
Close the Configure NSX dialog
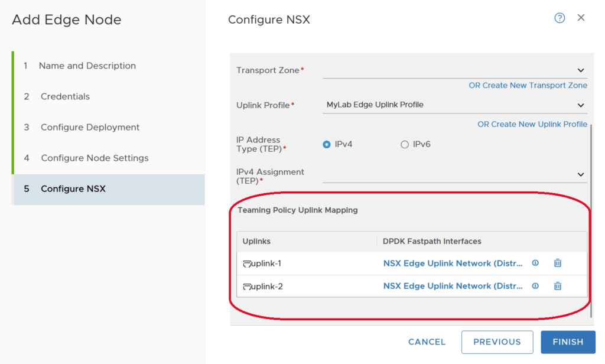click(581, 18)
